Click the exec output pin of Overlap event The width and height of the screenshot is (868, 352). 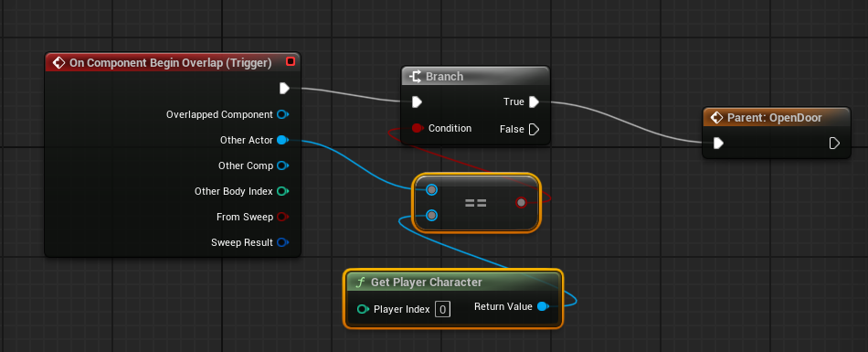pos(284,88)
